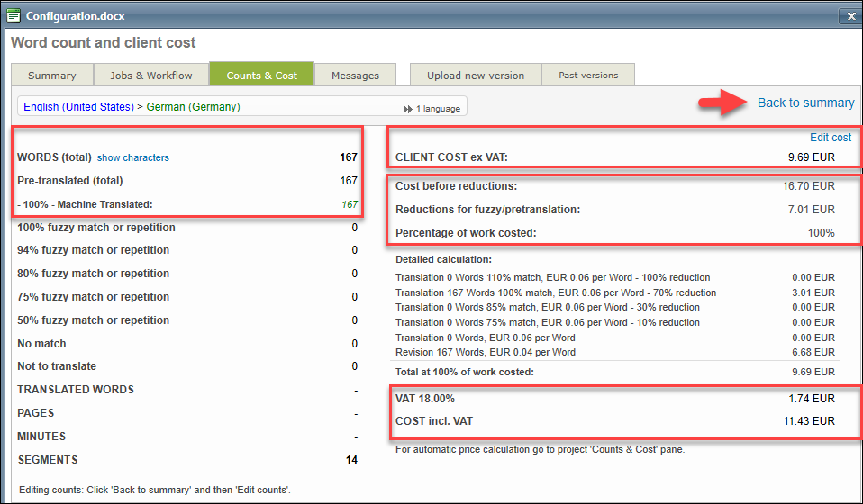Go to the Messages tab
Viewport: 863px width, 504px height.
pos(355,76)
